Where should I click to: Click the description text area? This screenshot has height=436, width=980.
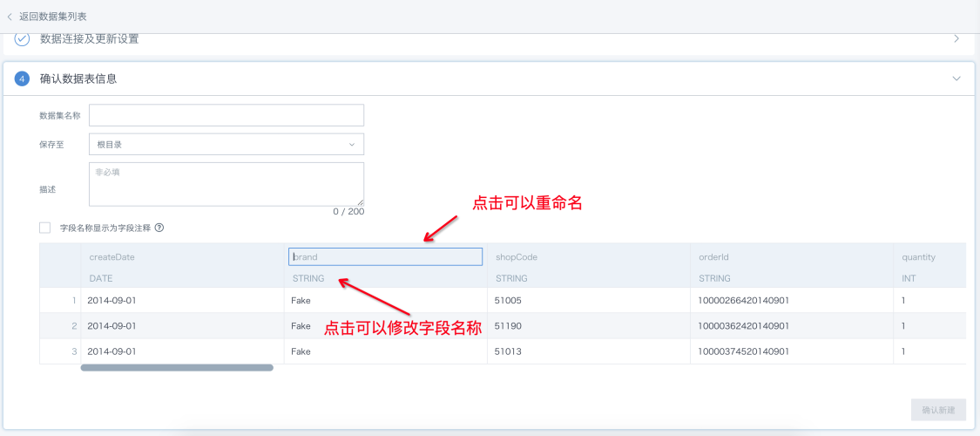pyautogui.click(x=226, y=183)
